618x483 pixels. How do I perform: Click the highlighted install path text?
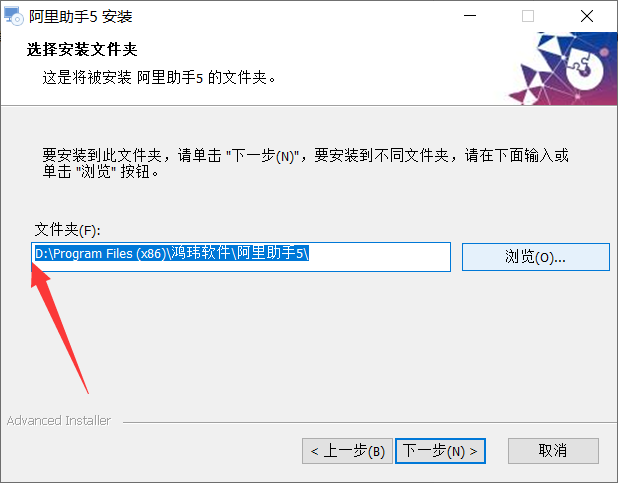point(171,253)
